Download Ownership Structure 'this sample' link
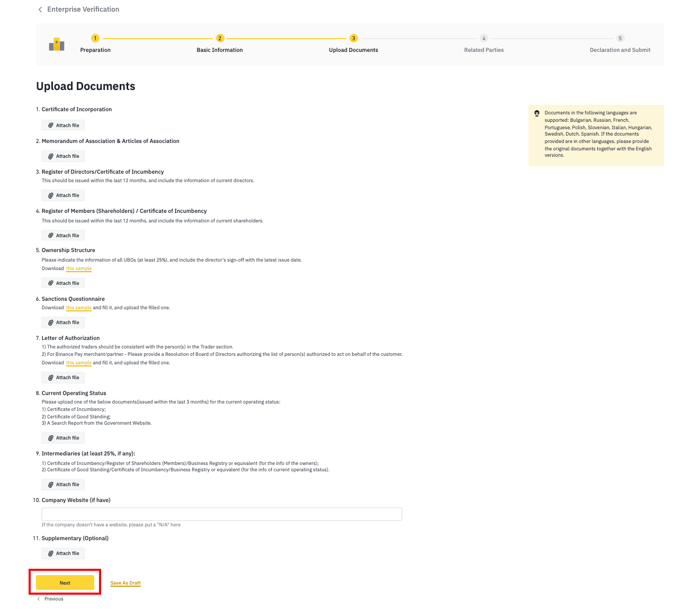 (x=79, y=268)
